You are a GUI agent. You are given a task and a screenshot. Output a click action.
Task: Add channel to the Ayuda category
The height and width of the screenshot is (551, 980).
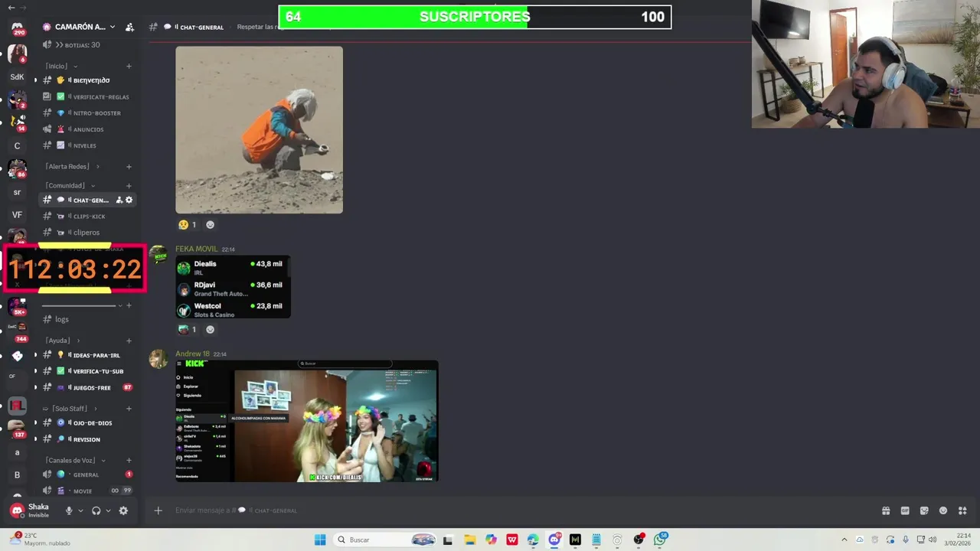coord(129,341)
